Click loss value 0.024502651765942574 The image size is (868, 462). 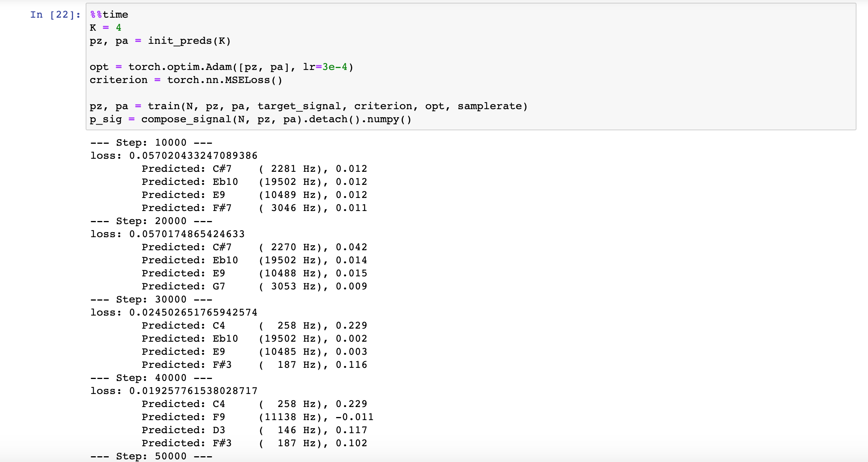[x=193, y=312]
